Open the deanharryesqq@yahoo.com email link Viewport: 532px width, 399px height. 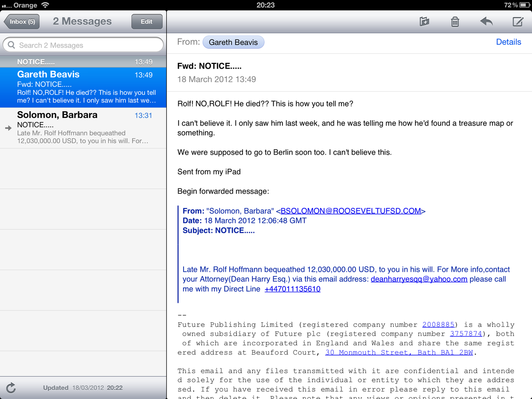coord(419,279)
